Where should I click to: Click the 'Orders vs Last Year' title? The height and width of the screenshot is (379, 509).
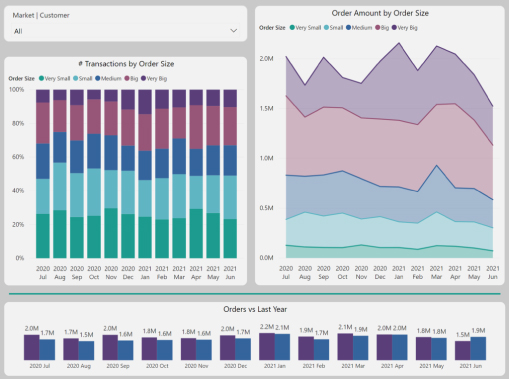tap(255, 309)
